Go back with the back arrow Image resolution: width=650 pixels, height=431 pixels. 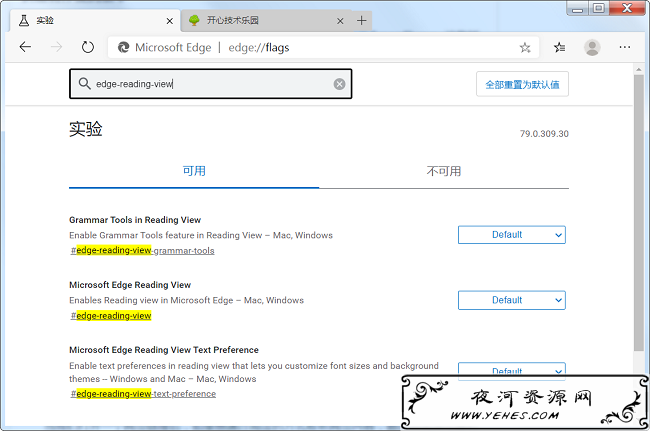click(26, 47)
